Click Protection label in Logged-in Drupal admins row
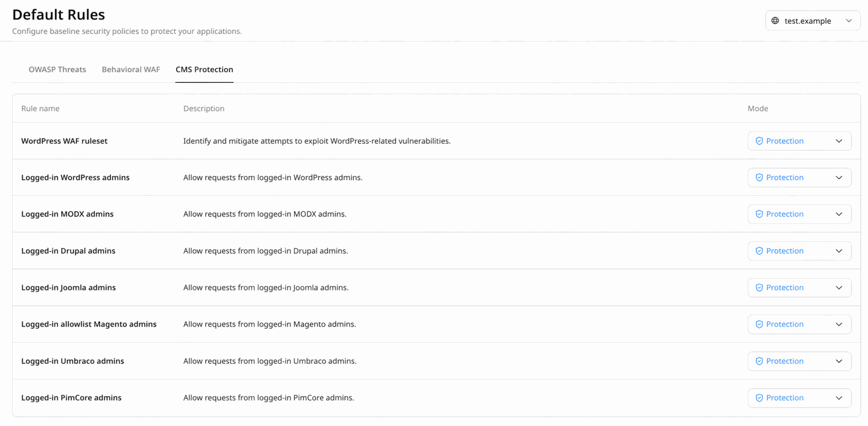Viewport: 868px width, 426px height. coord(785,251)
